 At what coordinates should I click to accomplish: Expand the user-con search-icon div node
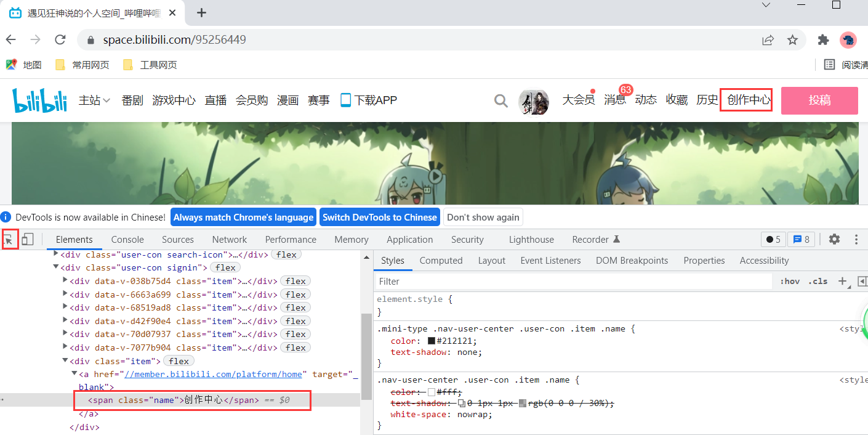(x=57, y=254)
